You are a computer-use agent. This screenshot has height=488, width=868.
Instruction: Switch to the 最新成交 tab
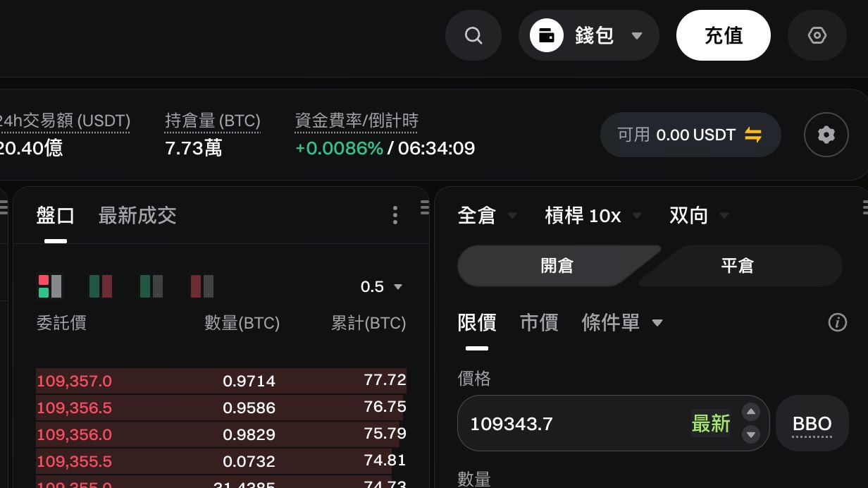point(137,215)
